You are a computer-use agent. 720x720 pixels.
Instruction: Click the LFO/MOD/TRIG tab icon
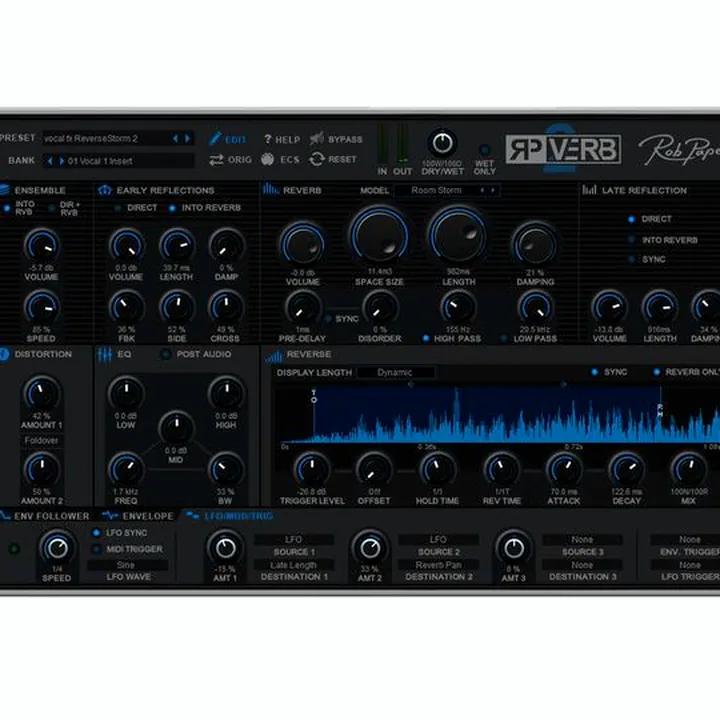[192, 516]
